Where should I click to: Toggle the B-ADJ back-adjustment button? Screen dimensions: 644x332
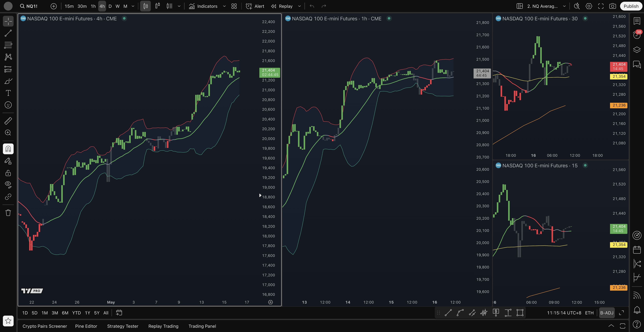(606, 313)
